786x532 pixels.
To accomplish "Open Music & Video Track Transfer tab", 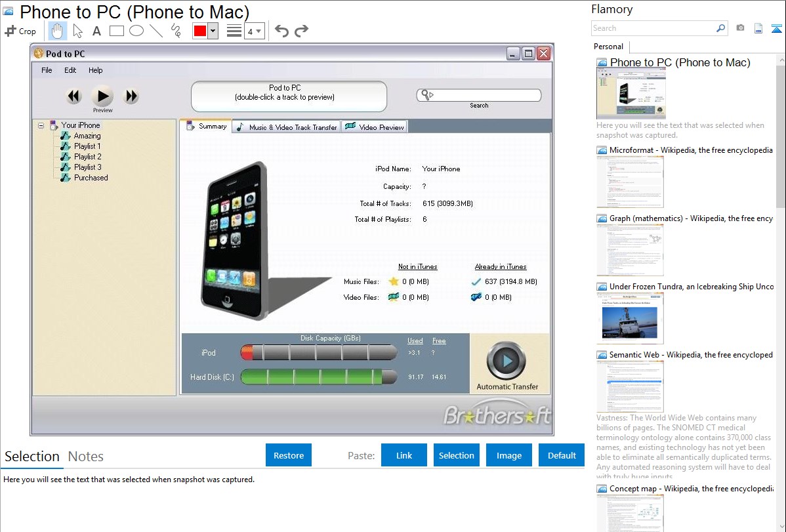I will pyautogui.click(x=287, y=127).
